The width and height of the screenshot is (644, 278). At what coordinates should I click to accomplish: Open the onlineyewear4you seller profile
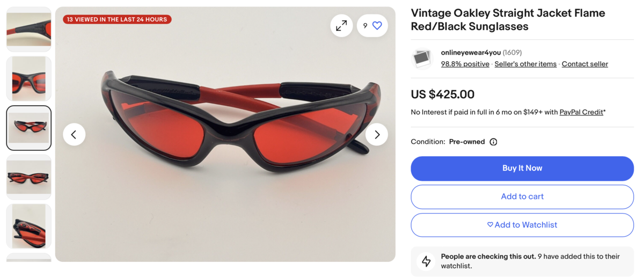coord(471,53)
